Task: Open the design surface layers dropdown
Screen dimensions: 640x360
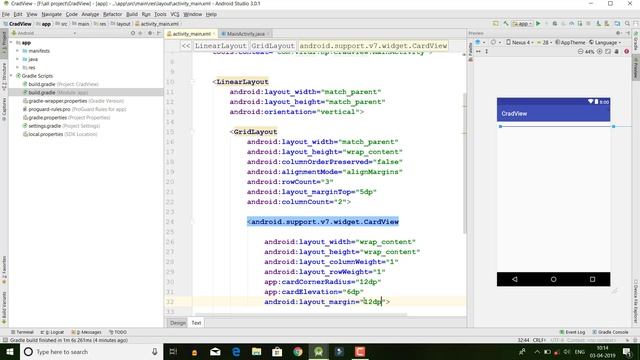Action: tap(480, 42)
